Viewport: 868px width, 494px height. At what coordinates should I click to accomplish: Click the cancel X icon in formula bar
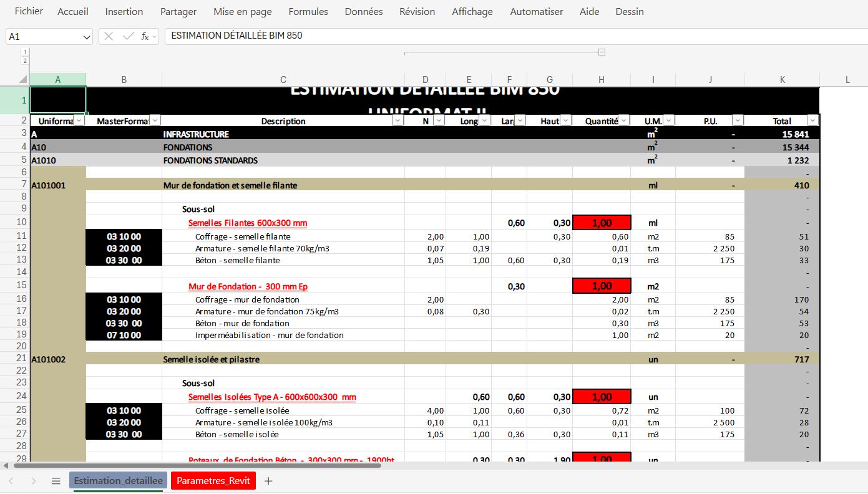coord(109,36)
